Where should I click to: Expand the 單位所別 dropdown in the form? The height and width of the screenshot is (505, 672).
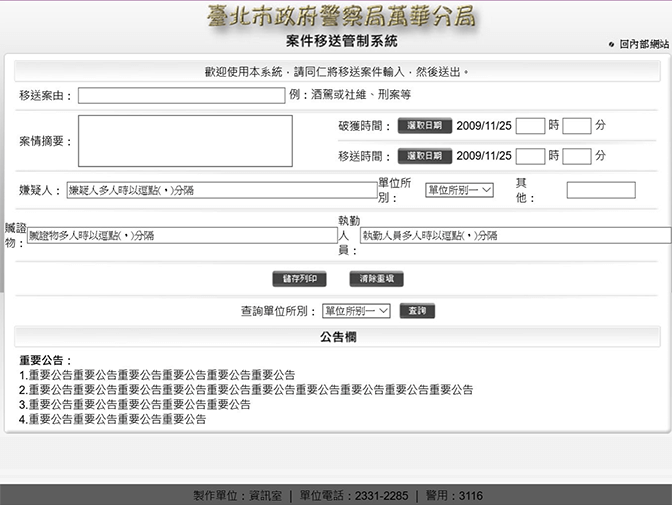coord(459,190)
